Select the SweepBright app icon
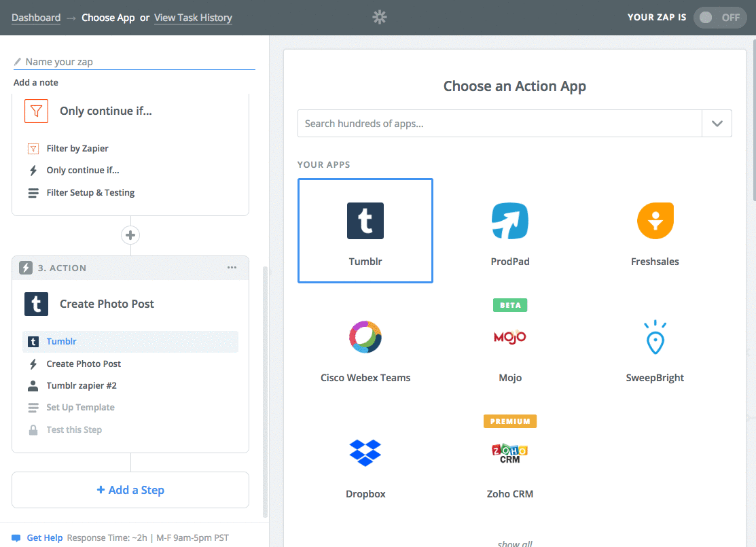This screenshot has height=547, width=756. coord(655,336)
